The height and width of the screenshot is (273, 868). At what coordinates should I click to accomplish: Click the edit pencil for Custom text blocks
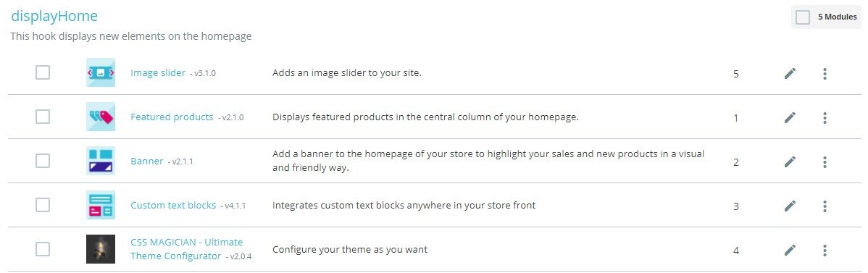[790, 206]
